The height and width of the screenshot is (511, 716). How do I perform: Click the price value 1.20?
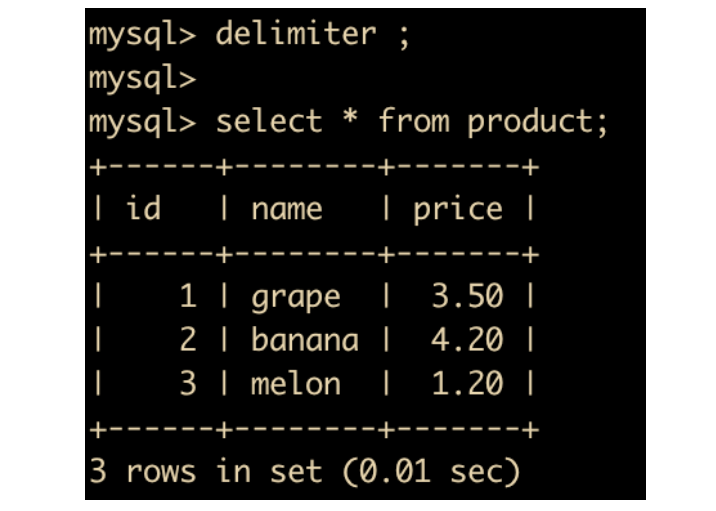coord(466,384)
